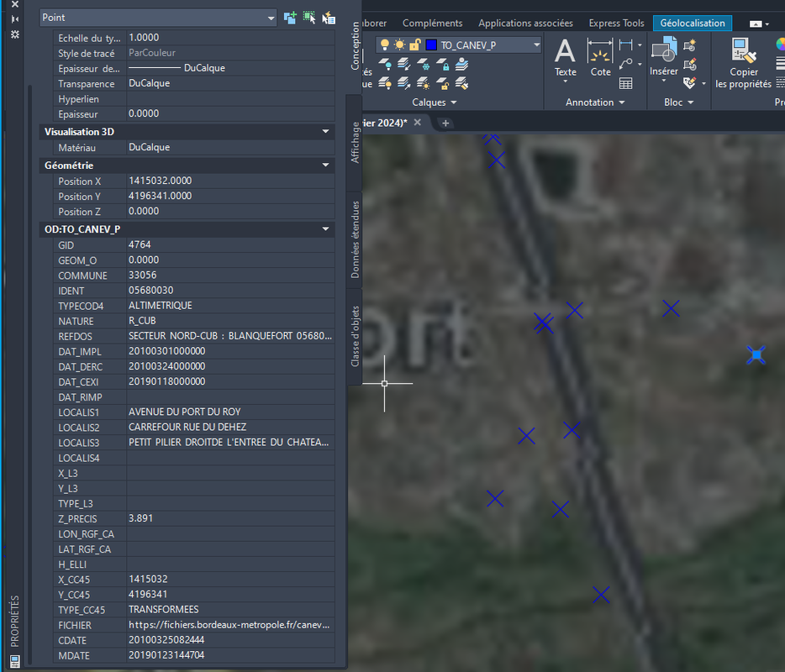Open the linear dimension dropdown arrow
The height and width of the screenshot is (672, 785).
640,45
